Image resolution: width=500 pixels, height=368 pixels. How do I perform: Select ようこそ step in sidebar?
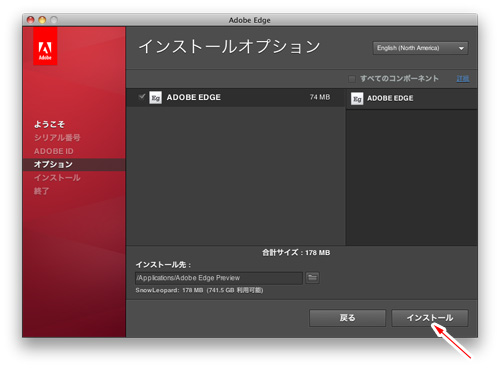pyautogui.click(x=49, y=124)
